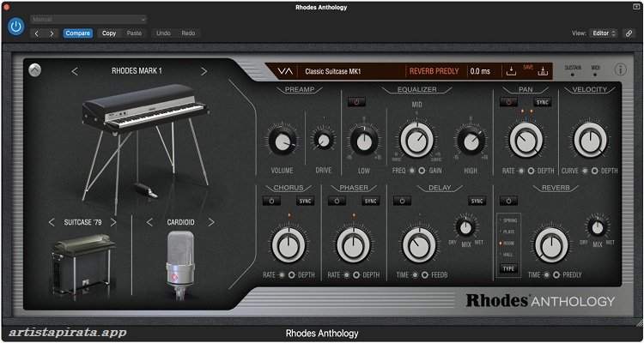Select the Velocity DEPTH radio button

coord(595,171)
